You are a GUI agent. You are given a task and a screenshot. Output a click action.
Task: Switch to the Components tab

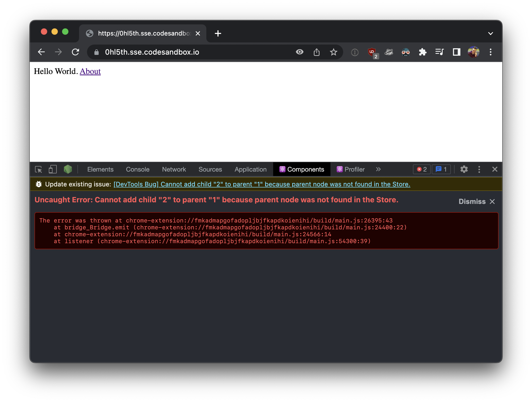[301, 169]
